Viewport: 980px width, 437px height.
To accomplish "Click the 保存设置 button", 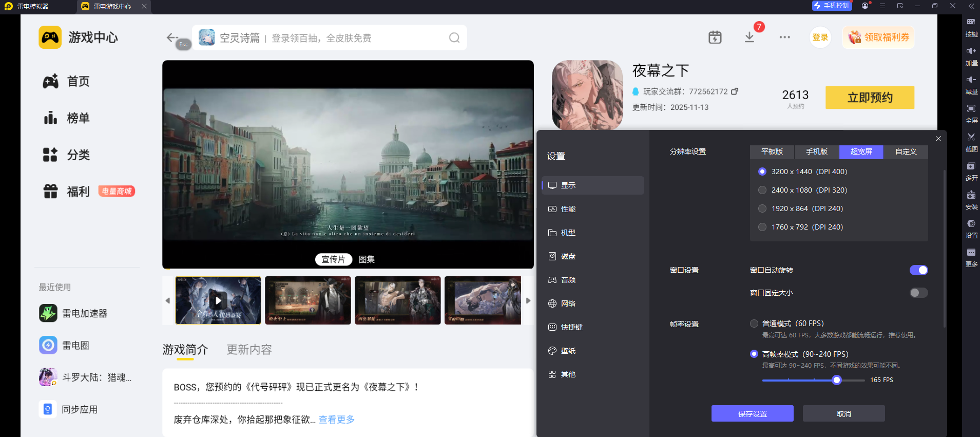I will click(752, 414).
